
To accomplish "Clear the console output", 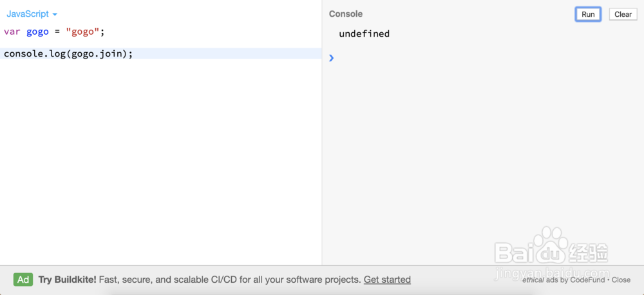I will click(623, 14).
